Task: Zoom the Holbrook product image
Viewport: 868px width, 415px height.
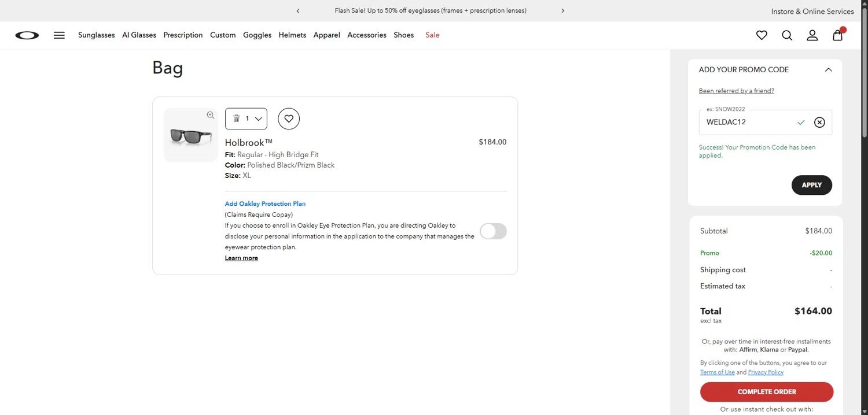Action: click(x=211, y=116)
